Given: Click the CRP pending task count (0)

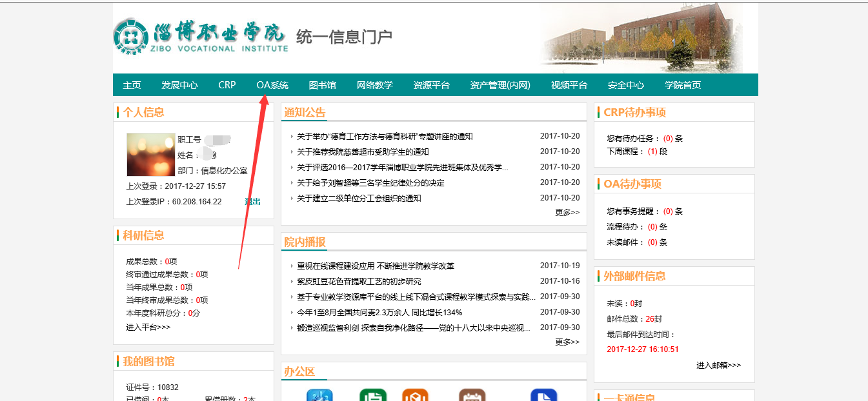Looking at the screenshot, I should pos(668,139).
